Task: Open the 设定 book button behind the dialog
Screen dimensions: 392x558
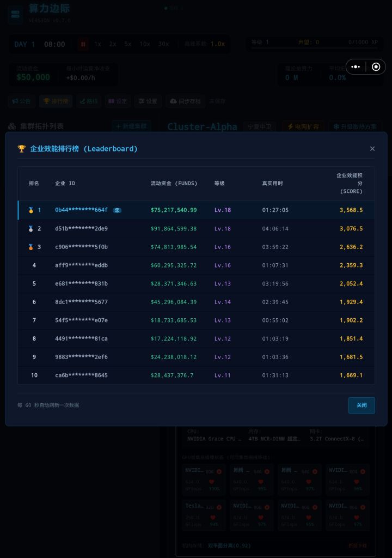Action: pyautogui.click(x=118, y=101)
